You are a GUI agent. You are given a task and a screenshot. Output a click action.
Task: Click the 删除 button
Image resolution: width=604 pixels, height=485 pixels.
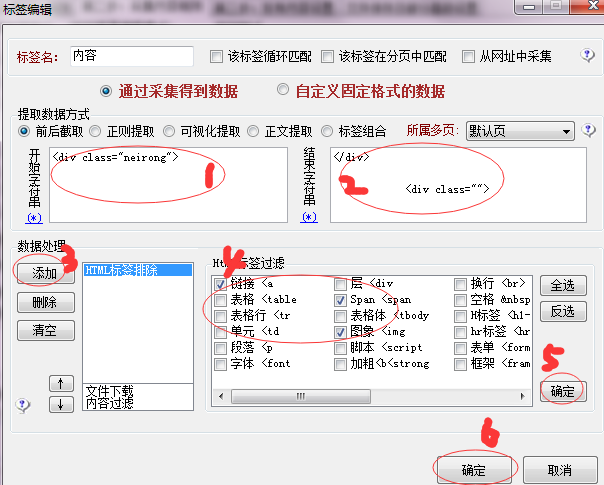[x=45, y=302]
